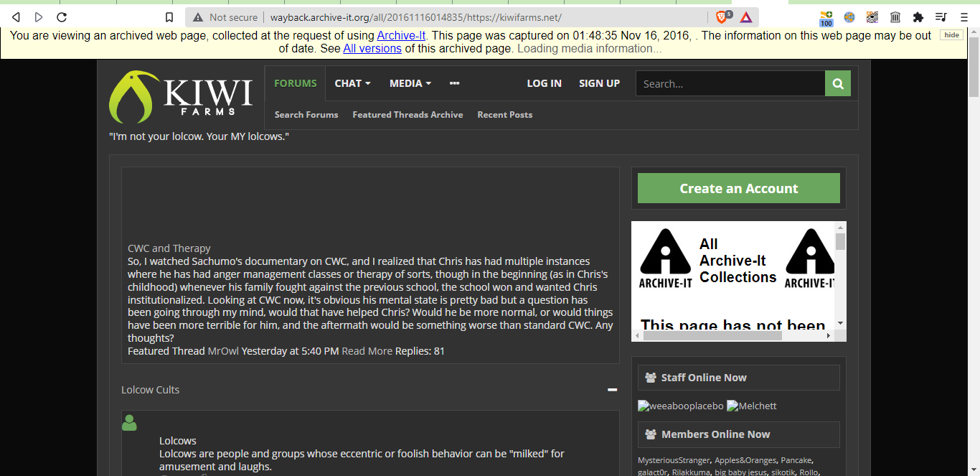Submit search with the green magnifier button

[x=838, y=83]
